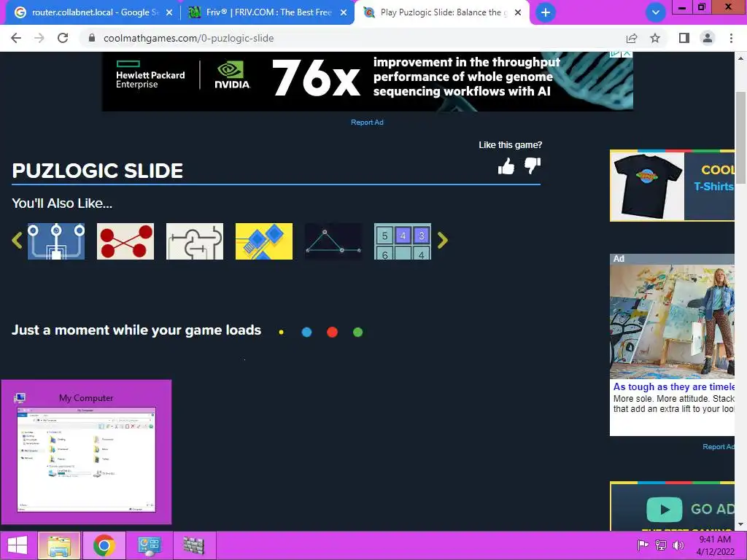The height and width of the screenshot is (560, 747).
Task: Click the volume speaker icon
Action: click(x=678, y=545)
